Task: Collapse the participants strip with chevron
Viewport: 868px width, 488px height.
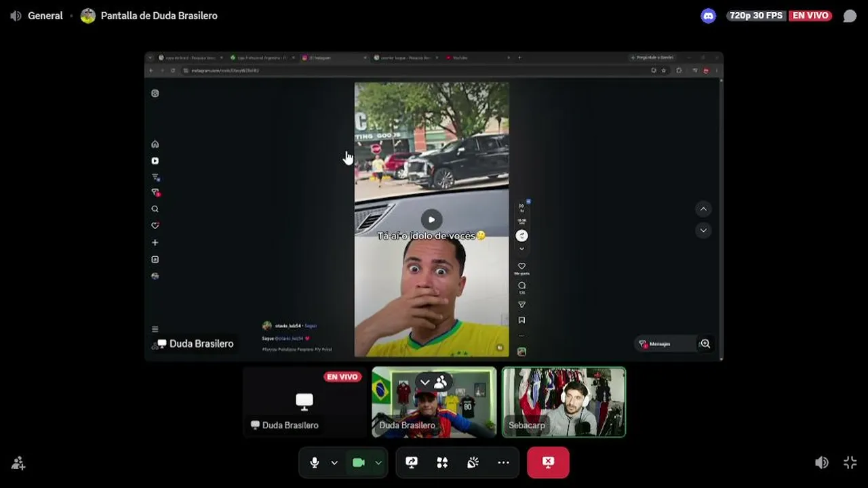Action: (x=425, y=382)
